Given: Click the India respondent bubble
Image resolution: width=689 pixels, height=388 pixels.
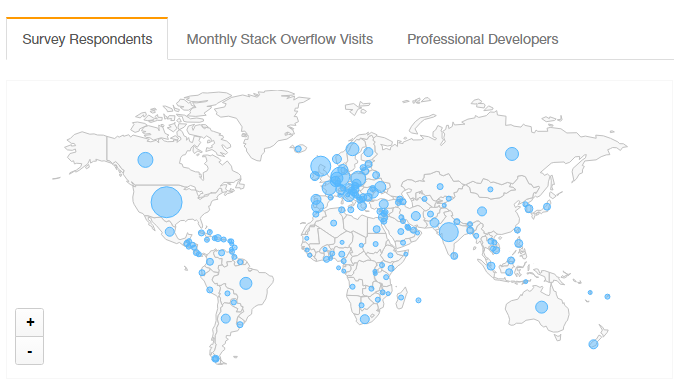Looking at the screenshot, I should point(449,232).
